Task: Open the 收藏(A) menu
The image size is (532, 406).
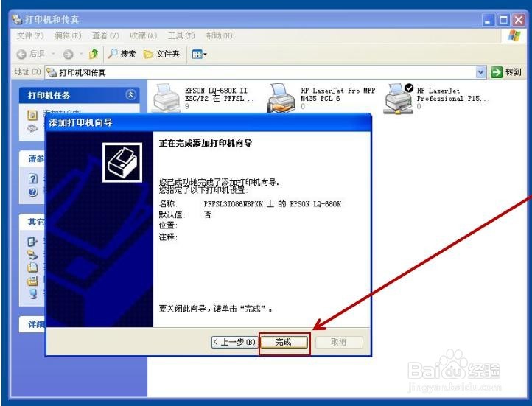Action: pyautogui.click(x=143, y=35)
